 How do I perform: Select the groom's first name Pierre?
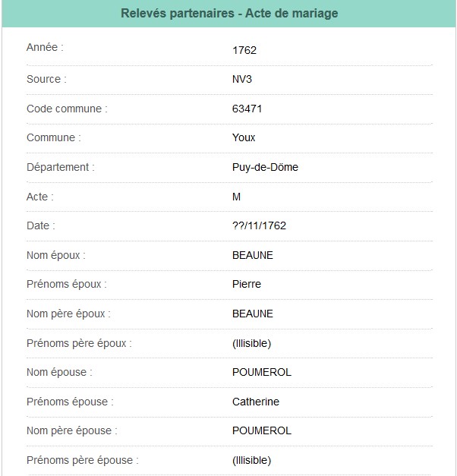(246, 285)
